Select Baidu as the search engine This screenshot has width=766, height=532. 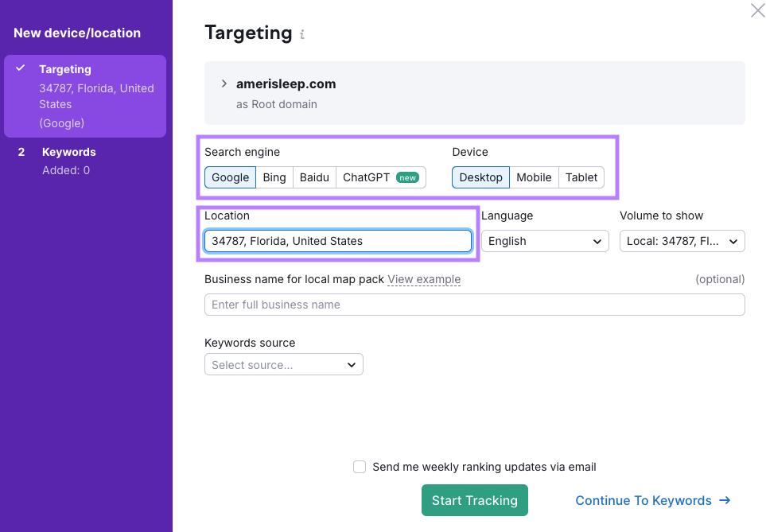(x=313, y=177)
